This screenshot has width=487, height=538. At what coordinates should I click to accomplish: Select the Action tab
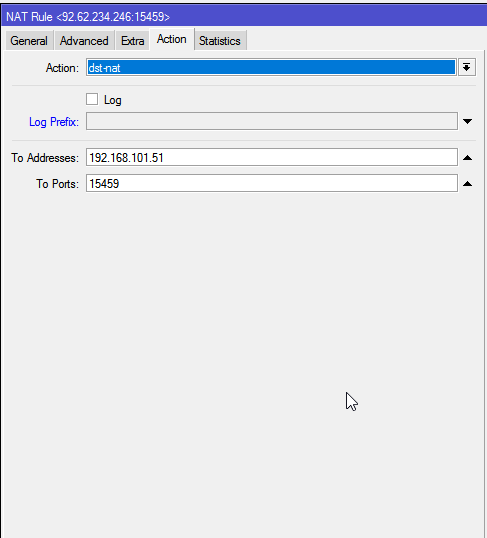pos(172,39)
